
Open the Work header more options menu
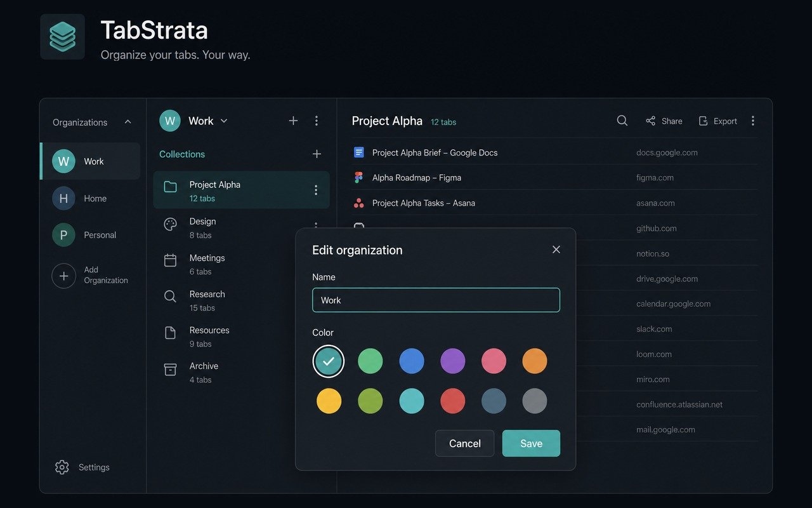click(x=317, y=121)
